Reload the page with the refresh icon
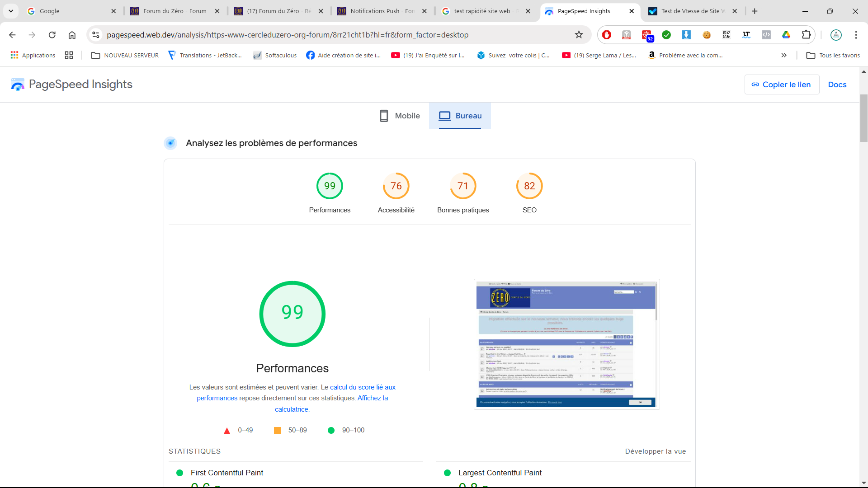 pyautogui.click(x=52, y=35)
